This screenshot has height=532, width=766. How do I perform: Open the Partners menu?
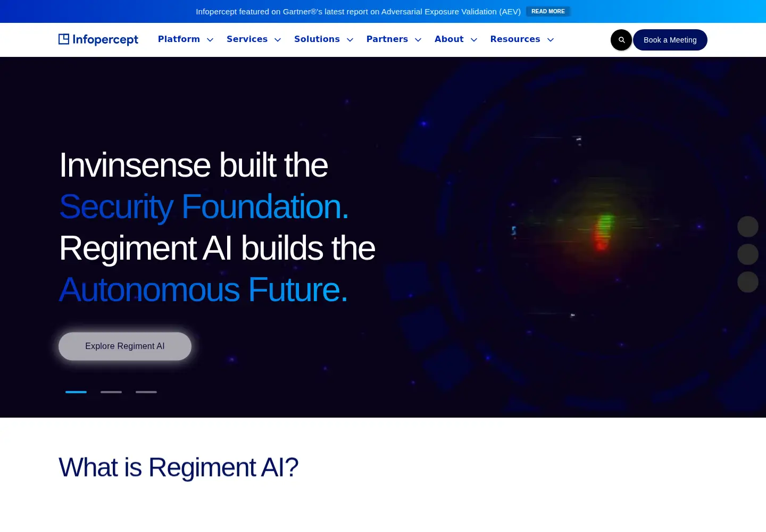pyautogui.click(x=387, y=39)
